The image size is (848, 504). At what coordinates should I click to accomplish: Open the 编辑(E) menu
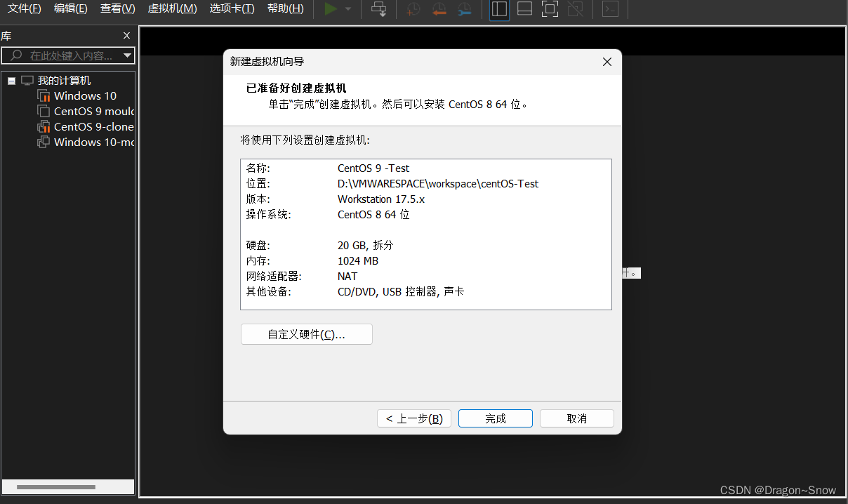pos(71,8)
